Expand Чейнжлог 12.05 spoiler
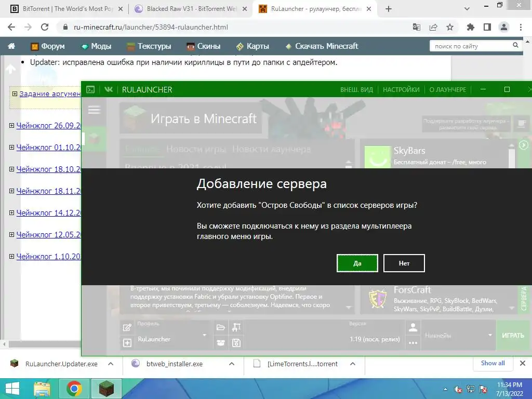The height and width of the screenshot is (399, 532). 11,234
